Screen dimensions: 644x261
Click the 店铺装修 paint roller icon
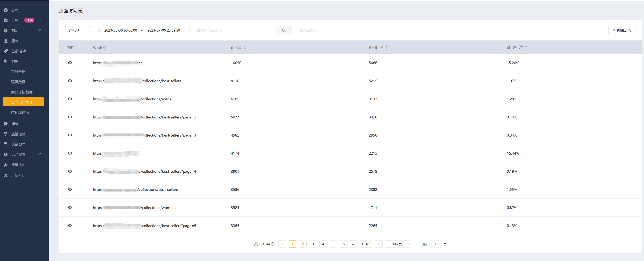click(x=6, y=134)
